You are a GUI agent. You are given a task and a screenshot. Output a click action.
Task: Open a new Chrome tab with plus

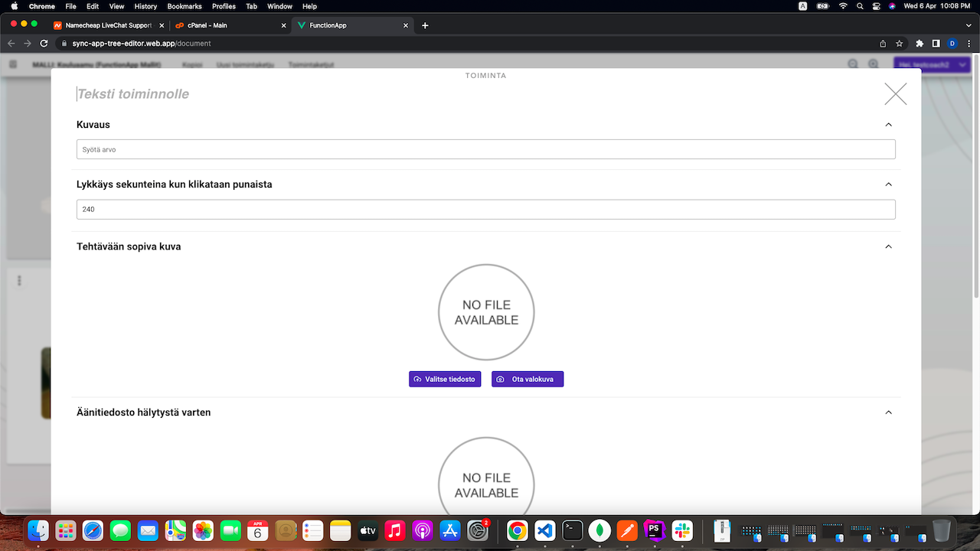point(426,25)
